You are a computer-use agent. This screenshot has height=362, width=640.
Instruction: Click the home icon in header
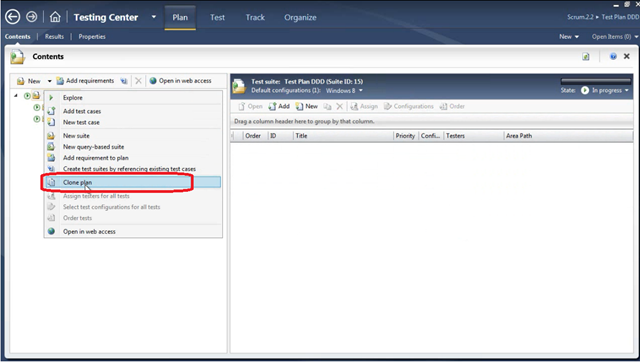point(55,17)
